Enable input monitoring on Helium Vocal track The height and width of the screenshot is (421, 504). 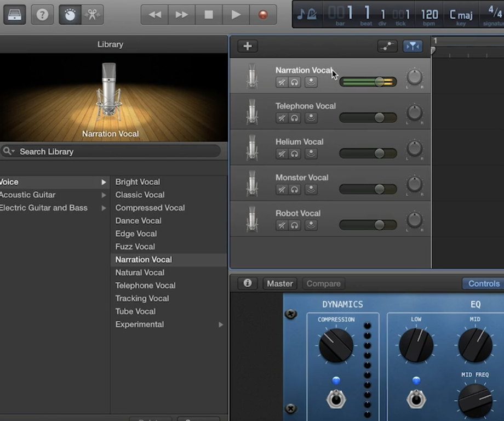(311, 153)
